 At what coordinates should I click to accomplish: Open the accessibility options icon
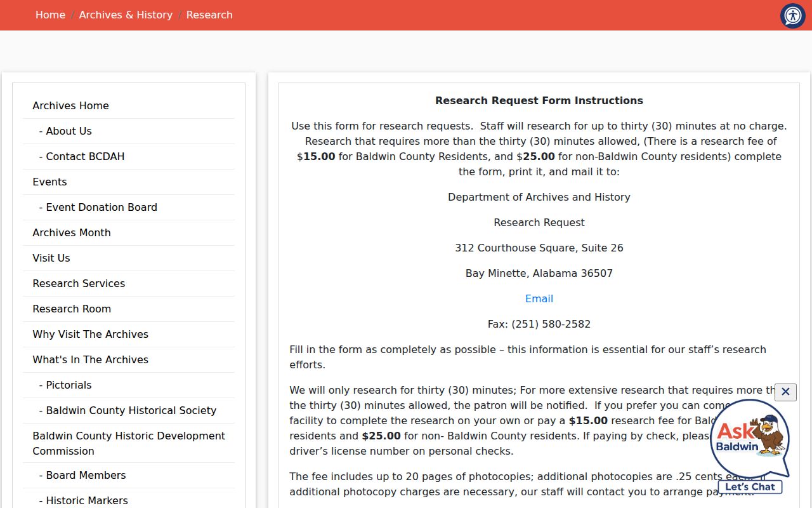coord(792,15)
